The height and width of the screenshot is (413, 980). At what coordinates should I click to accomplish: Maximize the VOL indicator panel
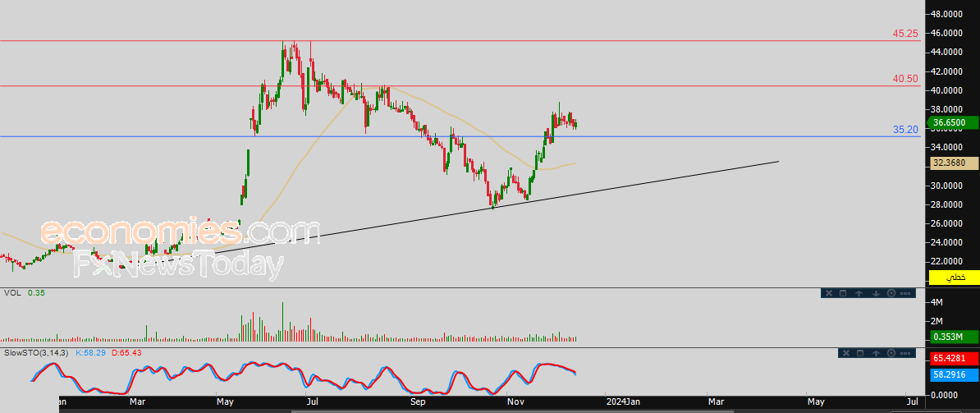[x=842, y=293]
